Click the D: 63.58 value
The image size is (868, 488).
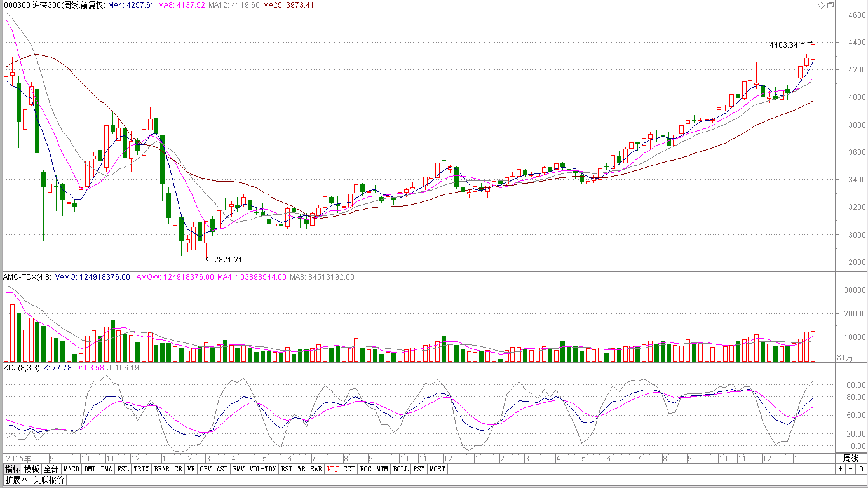90,367
